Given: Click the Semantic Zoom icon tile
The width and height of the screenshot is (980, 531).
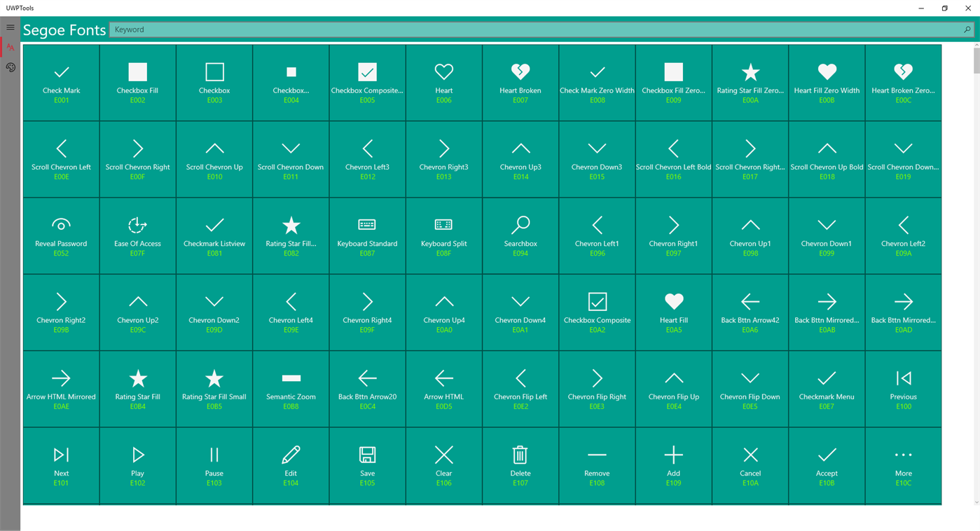Looking at the screenshot, I should pyautogui.click(x=291, y=387).
